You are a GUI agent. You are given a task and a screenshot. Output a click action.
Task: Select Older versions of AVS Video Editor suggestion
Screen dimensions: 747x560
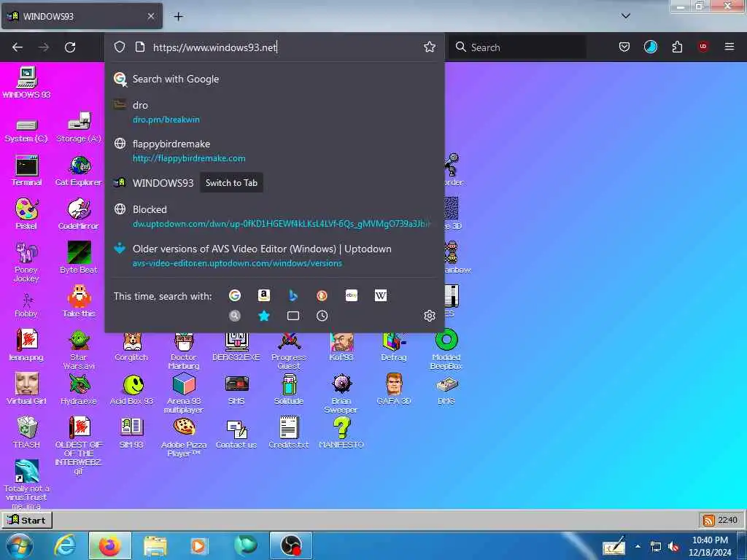(x=275, y=256)
